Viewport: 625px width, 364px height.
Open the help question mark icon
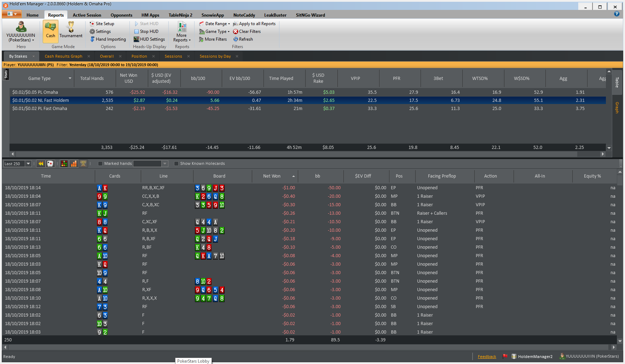click(617, 14)
